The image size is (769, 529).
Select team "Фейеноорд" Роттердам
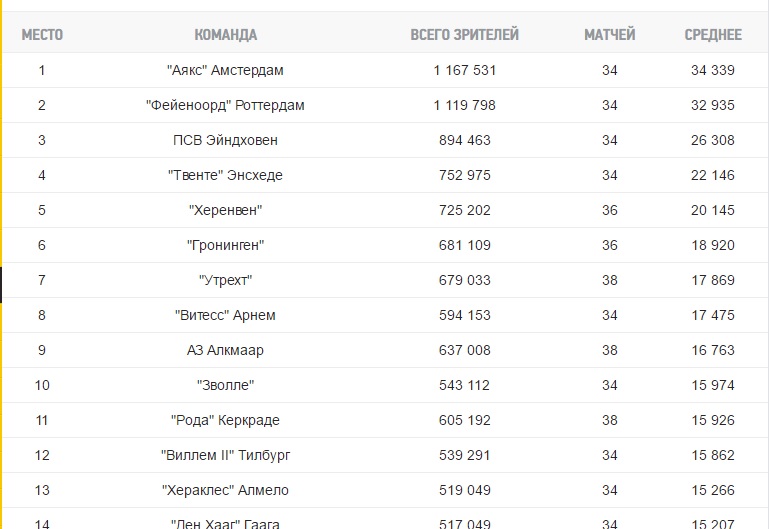pos(225,105)
